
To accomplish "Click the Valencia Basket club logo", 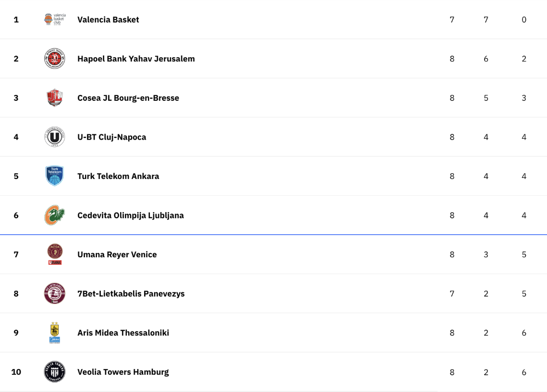I will [55, 20].
